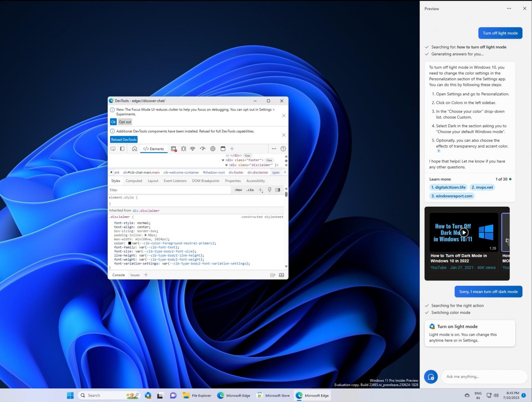The height and width of the screenshot is (402, 532).
Task: Toggle the flex badge on div.footer element
Action: tap(269, 160)
